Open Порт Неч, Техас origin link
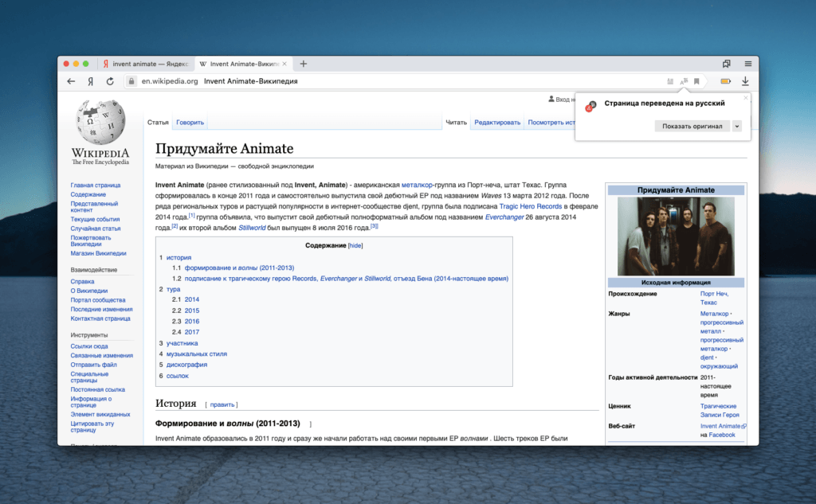Screen dimensions: 816x504 pyautogui.click(x=714, y=298)
